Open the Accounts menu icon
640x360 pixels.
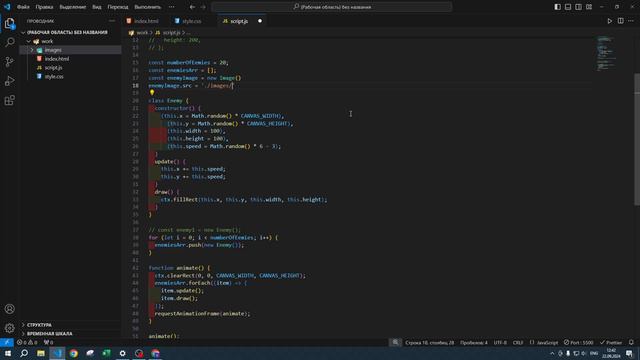(9, 309)
